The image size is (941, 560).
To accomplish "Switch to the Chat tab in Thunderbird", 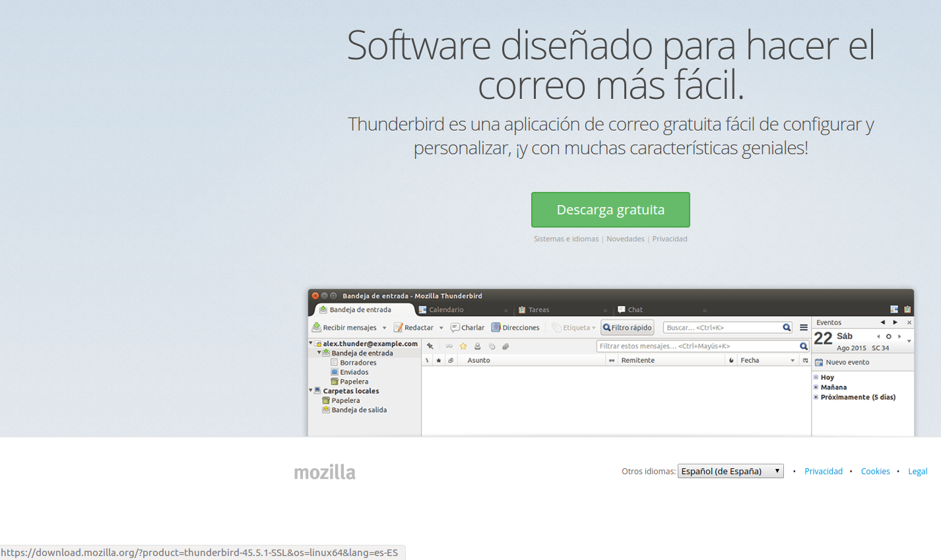I will click(x=662, y=309).
